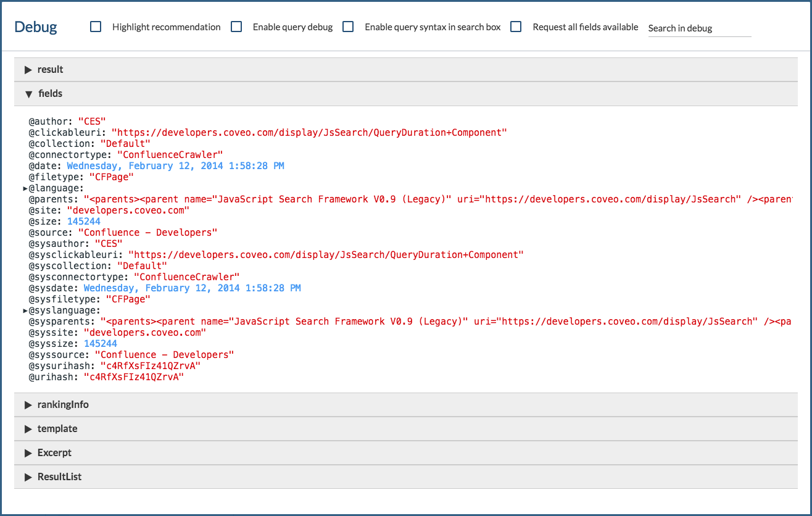Click the @filetype value "CFPage"
This screenshot has height=516, width=812.
click(112, 177)
